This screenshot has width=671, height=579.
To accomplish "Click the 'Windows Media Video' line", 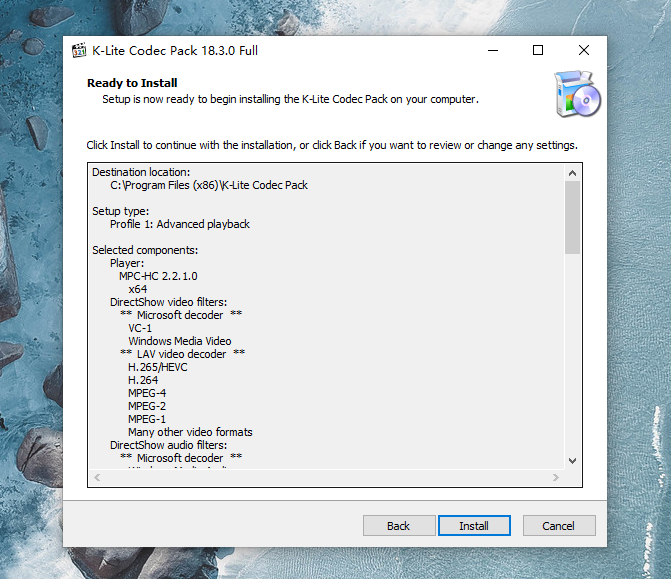I will point(180,341).
